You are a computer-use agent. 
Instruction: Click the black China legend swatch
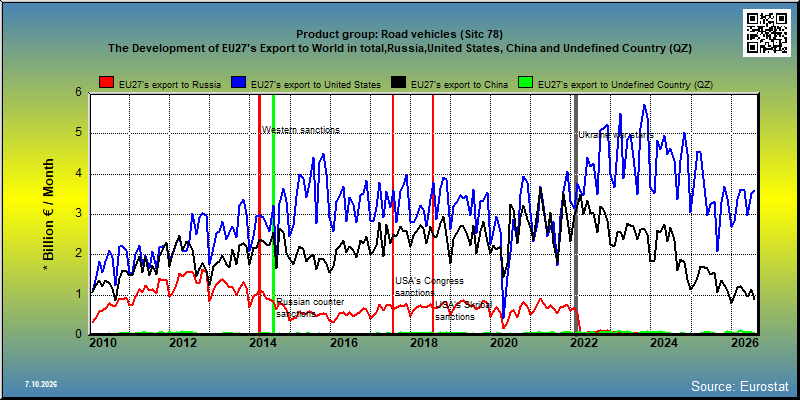click(397, 83)
